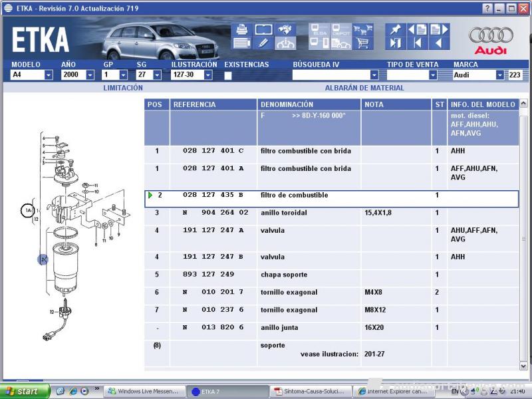Click the vehicle info icon under binoculars
Screen dimensions: 532x399
coord(285,43)
